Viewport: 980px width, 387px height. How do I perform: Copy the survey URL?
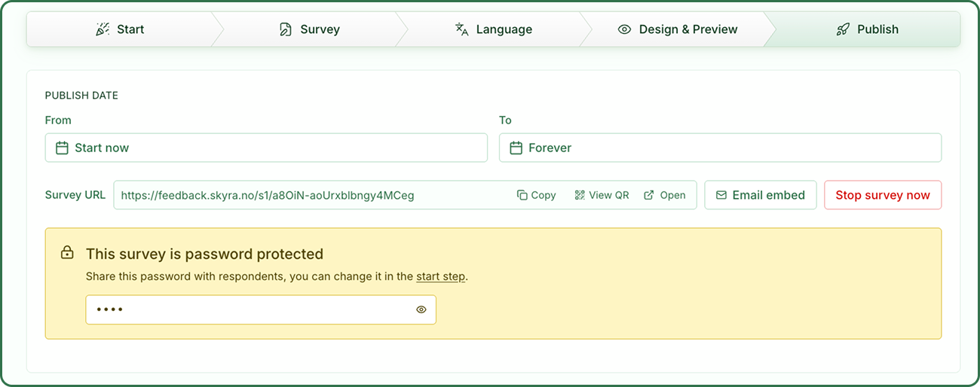point(537,195)
